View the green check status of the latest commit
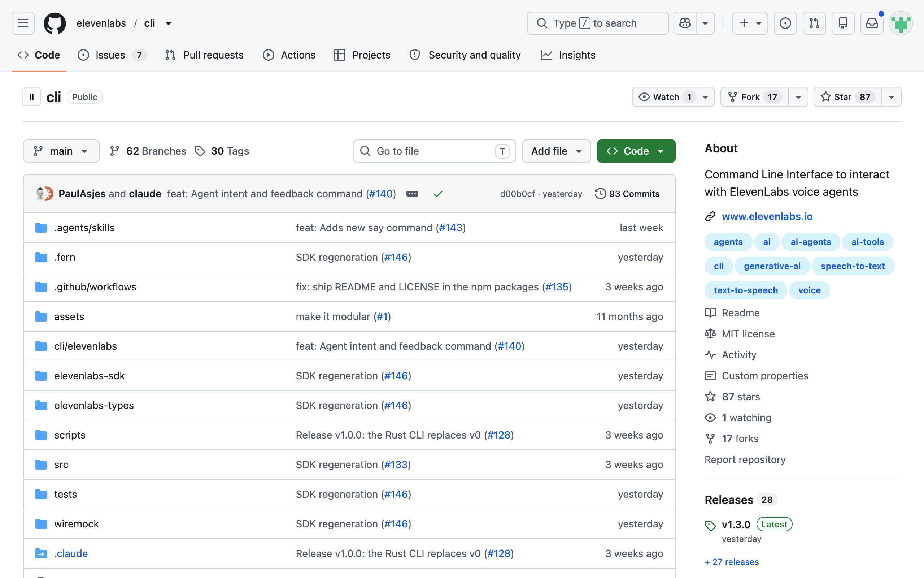The image size is (924, 578). (438, 194)
